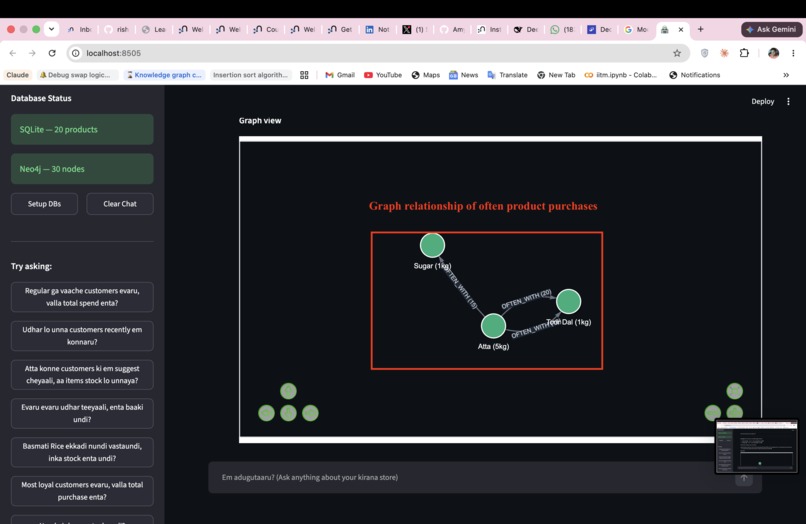
Task: View site information icon in address bar
Action: tap(76, 53)
